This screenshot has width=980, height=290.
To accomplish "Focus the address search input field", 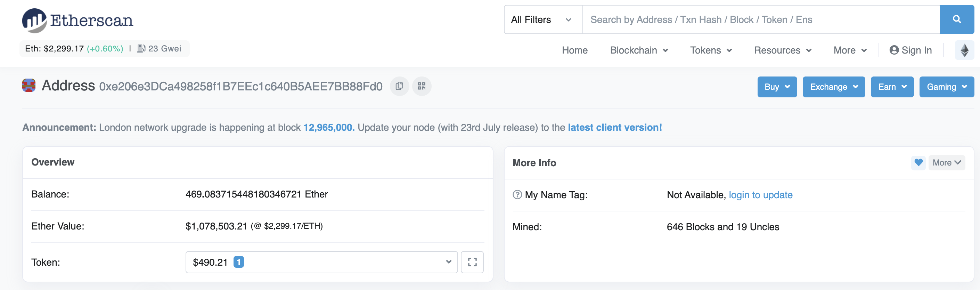I will 761,19.
